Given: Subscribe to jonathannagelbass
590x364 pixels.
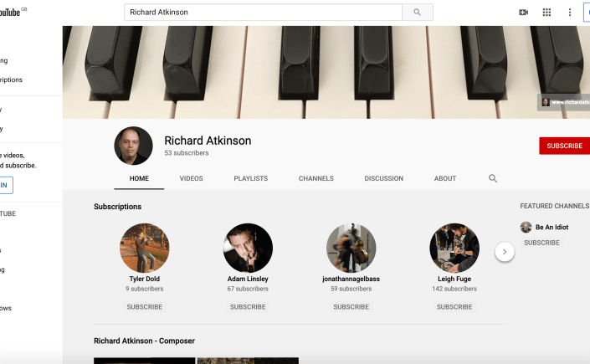Looking at the screenshot, I should click(351, 307).
